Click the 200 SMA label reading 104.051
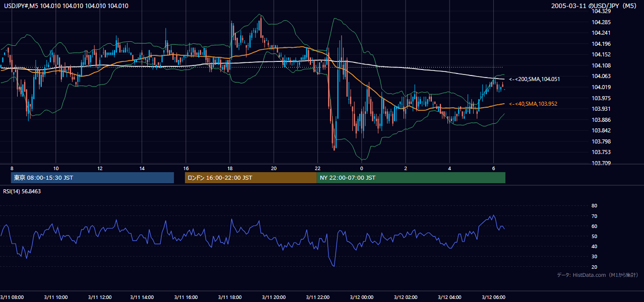This screenshot has width=644, height=302. (x=535, y=80)
